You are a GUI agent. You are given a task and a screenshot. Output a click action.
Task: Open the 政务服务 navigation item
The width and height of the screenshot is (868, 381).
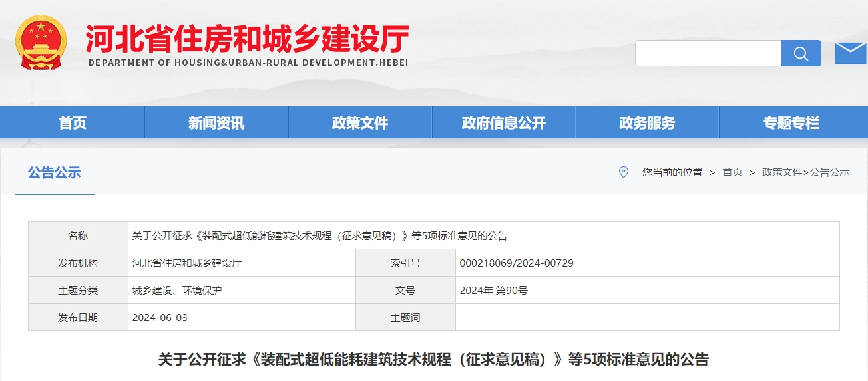(x=648, y=122)
